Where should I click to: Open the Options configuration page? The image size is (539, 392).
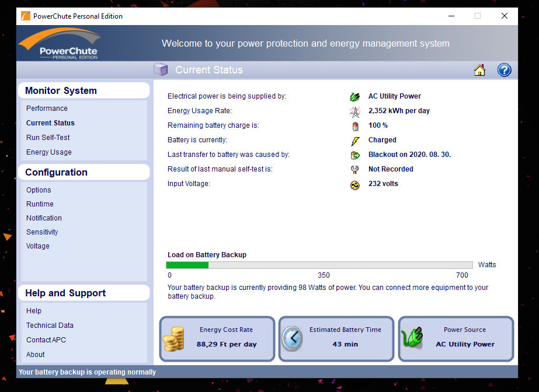(x=39, y=190)
